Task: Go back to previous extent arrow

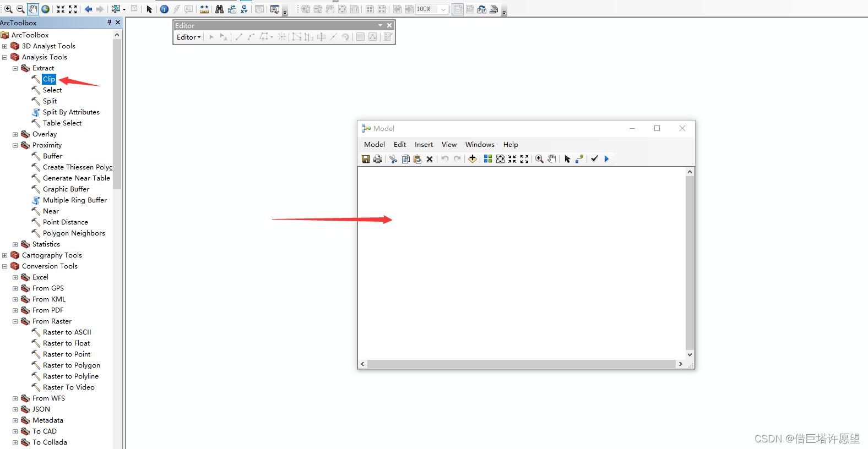Action: [88, 9]
